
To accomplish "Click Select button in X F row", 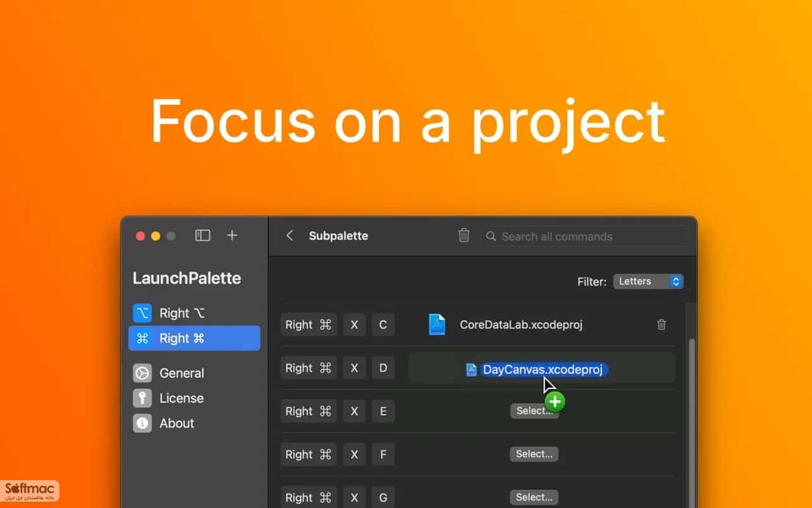I will [534, 454].
